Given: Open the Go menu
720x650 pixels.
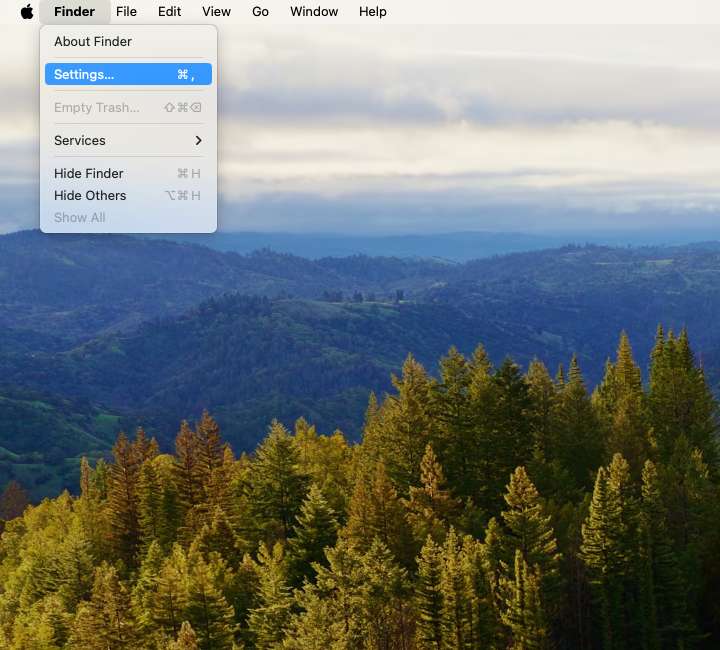Looking at the screenshot, I should click(260, 12).
